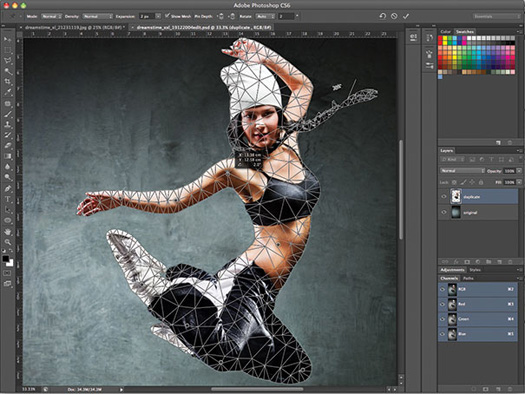Open the Fill slider dropdown arrow
The image size is (525, 394).
(x=519, y=182)
